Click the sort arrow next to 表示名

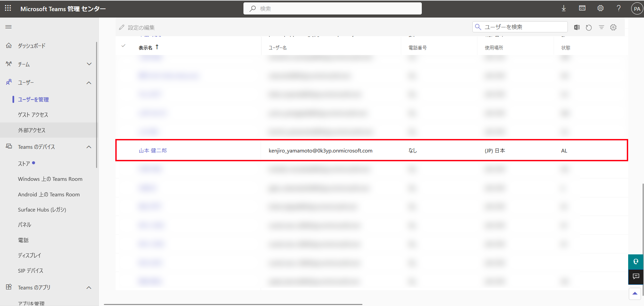[x=157, y=47]
